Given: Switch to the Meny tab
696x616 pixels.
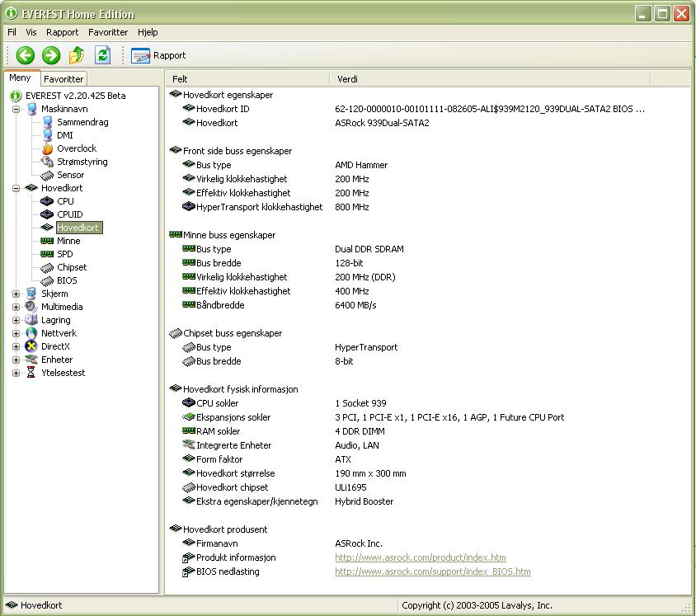Looking at the screenshot, I should [21, 78].
